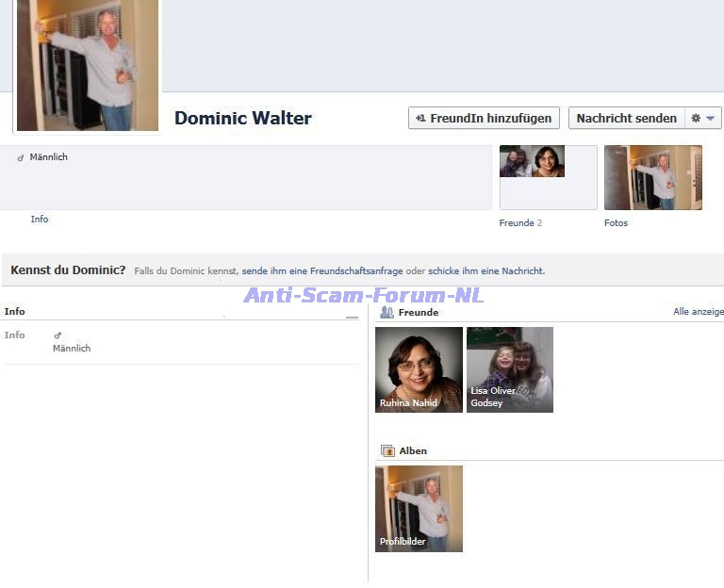Click the Freunde 2 link

coord(519,223)
